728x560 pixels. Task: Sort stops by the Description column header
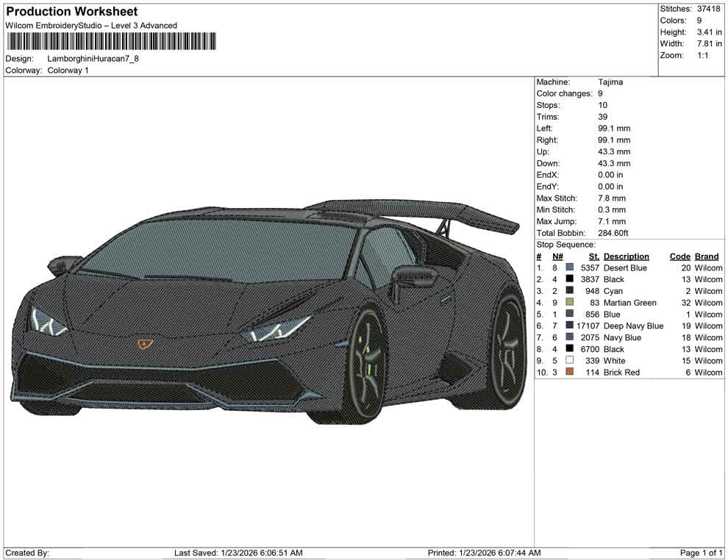[627, 256]
